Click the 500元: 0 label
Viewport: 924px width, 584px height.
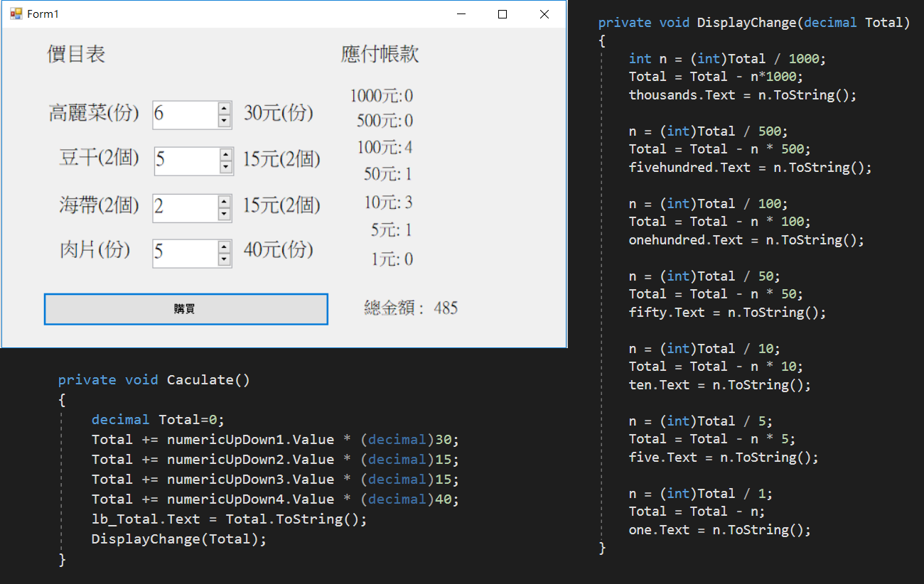tap(385, 121)
